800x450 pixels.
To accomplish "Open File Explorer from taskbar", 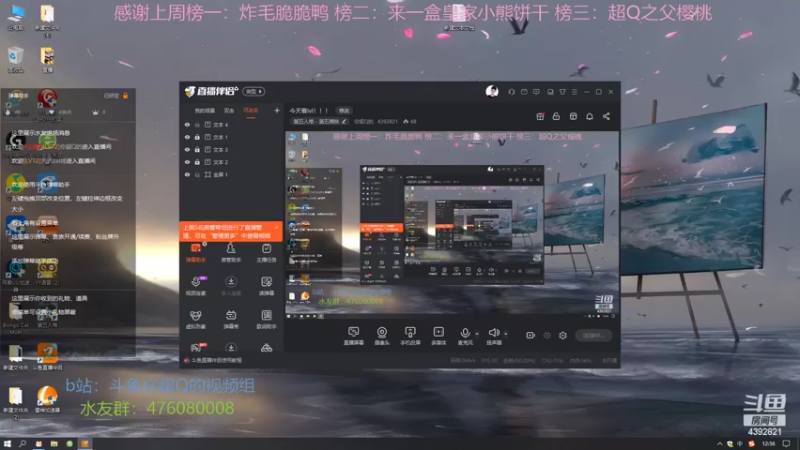I will pyautogui.click(x=54, y=444).
